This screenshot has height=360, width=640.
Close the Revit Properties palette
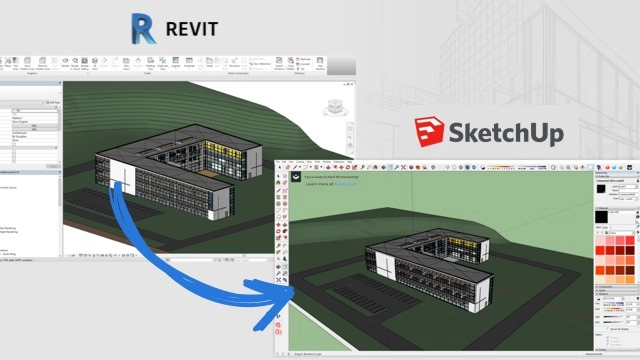60,83
